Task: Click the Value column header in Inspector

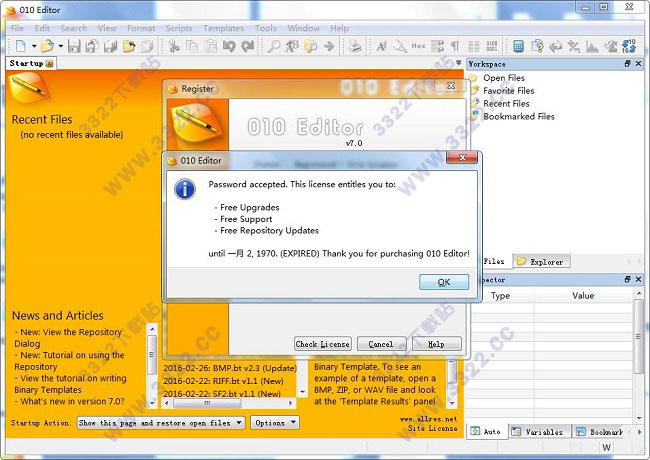Action: (x=583, y=295)
